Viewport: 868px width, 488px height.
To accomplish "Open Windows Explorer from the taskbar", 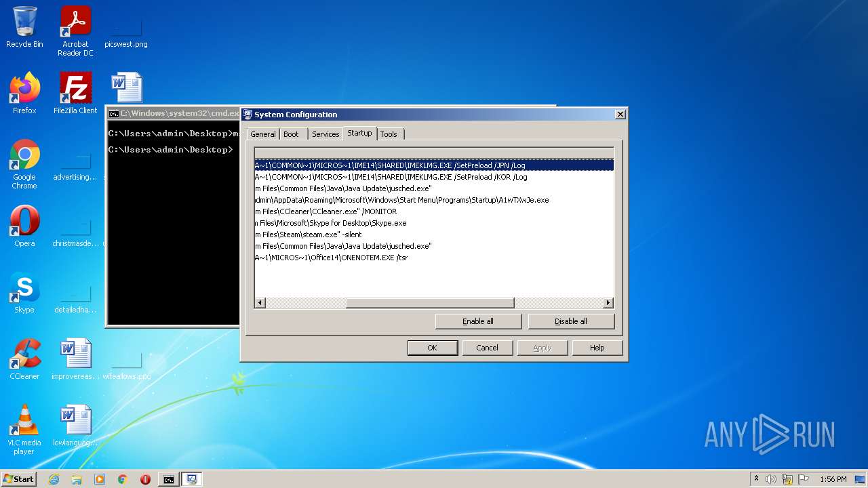I will [x=77, y=479].
